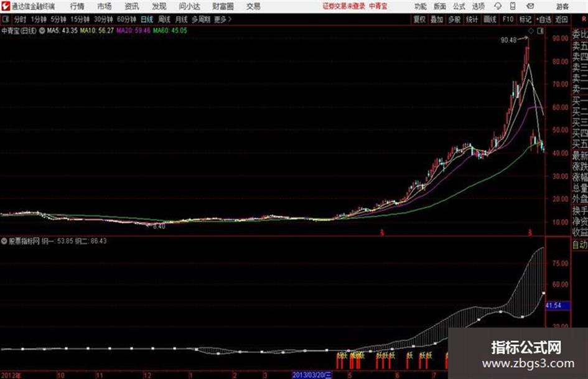Screen dimensions: 588x379
Task: Click the 股票指标网 indicator name
Action: pos(24,241)
